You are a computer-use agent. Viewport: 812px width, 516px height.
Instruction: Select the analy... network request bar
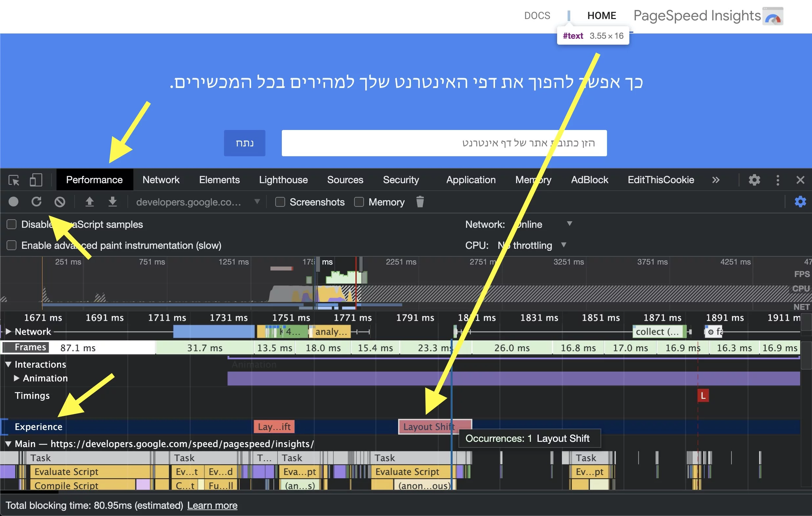pyautogui.click(x=329, y=332)
